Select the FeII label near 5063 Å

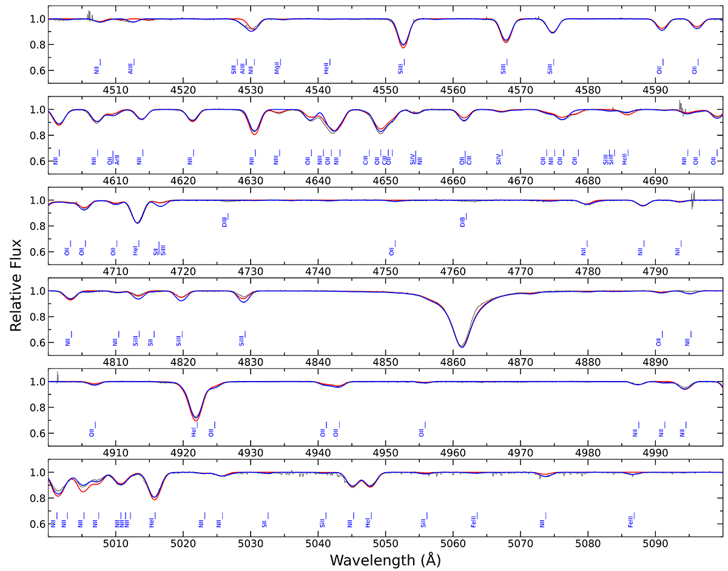click(473, 521)
